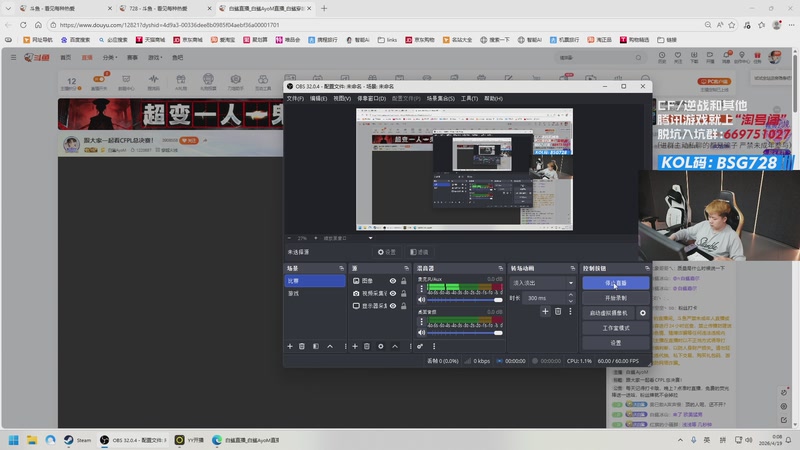Open the 场景集合(S) scene collection menu in OBS

click(x=441, y=98)
